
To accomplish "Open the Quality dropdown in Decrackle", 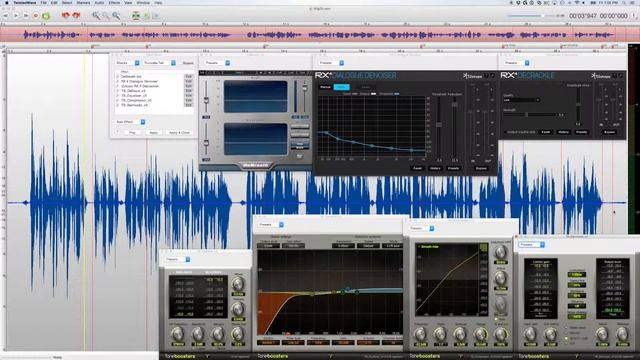I will [x=522, y=100].
